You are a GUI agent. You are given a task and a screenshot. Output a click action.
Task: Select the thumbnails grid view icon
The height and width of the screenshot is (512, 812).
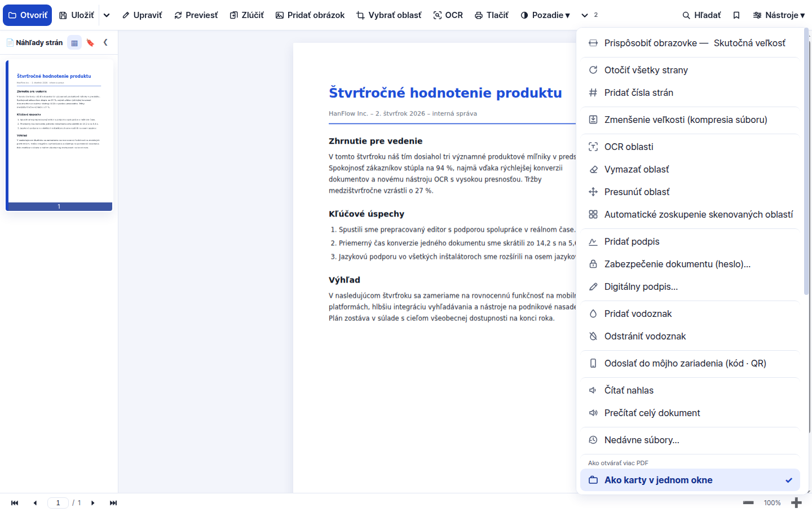point(74,42)
